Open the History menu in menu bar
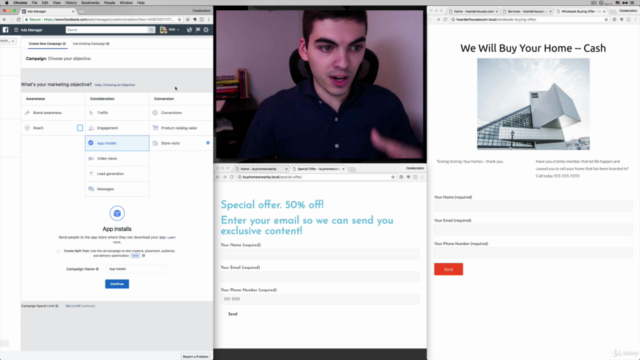This screenshot has height=360, width=640. click(71, 2)
